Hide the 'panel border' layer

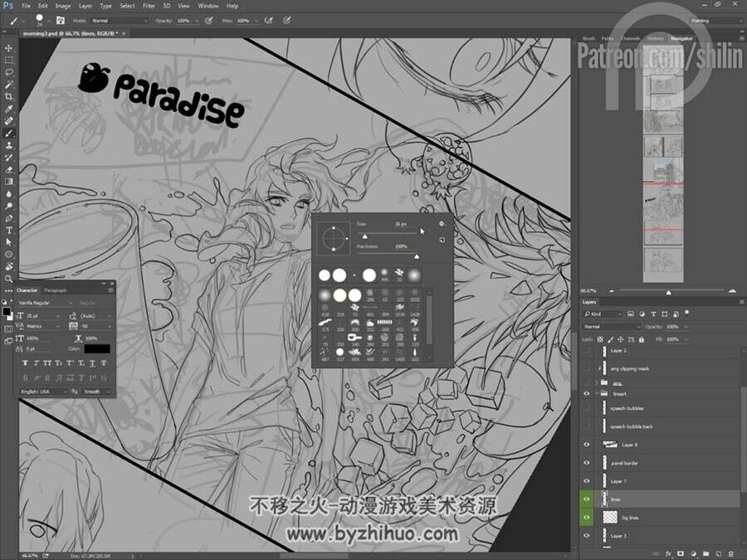[x=587, y=462]
